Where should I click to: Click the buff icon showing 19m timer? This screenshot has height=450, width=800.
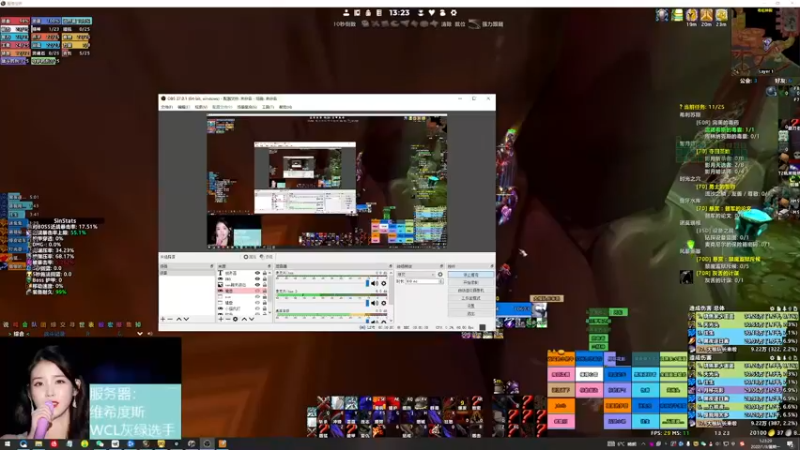692,15
